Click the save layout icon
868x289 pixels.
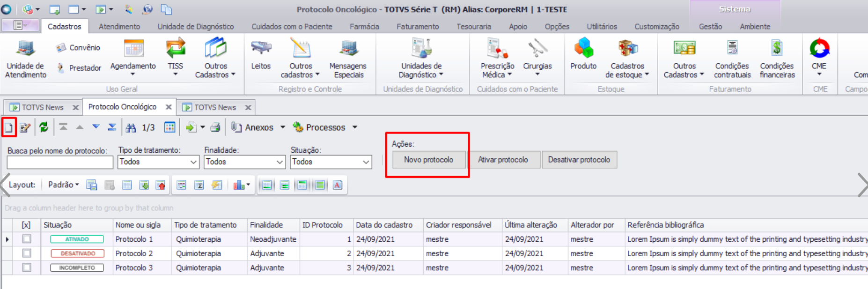click(x=92, y=185)
